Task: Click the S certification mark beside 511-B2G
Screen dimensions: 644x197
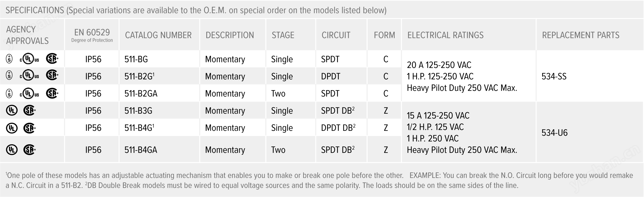Action: (9, 76)
